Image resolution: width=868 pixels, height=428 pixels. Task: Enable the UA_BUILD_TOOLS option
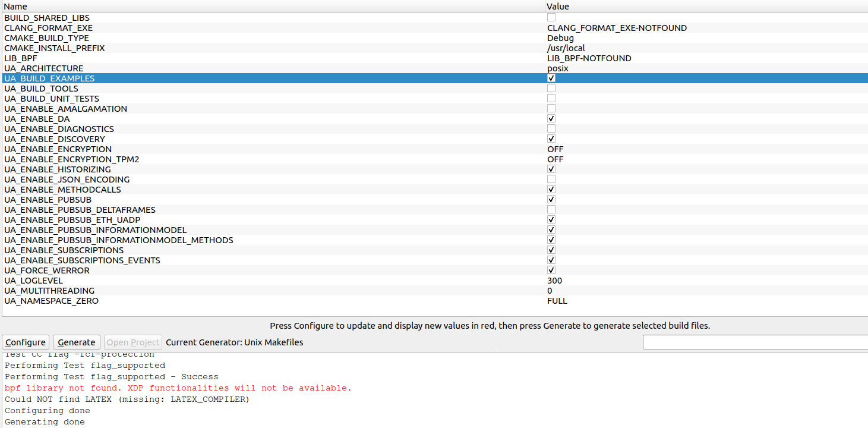(551, 87)
